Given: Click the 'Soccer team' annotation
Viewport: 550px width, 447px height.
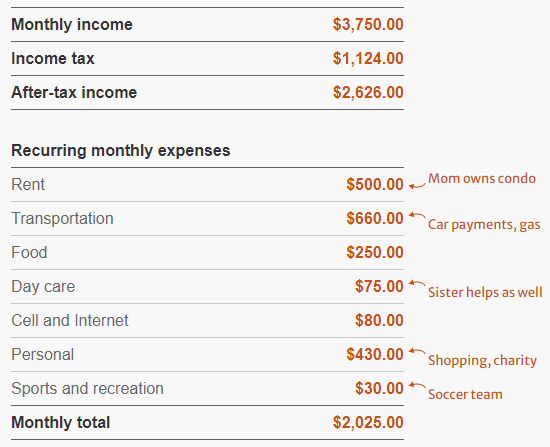Looking at the screenshot, I should pos(465,394).
